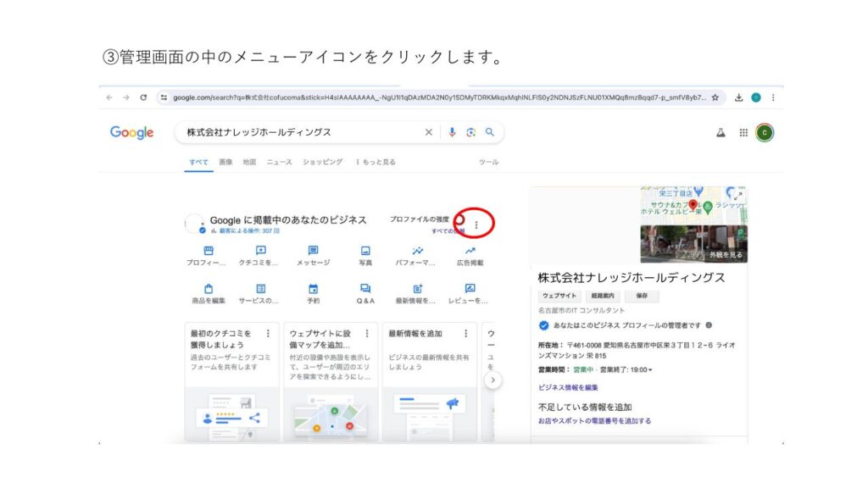The height and width of the screenshot is (488, 868).
Task: Open 予約 bookings icon
Action: pyautogui.click(x=314, y=289)
